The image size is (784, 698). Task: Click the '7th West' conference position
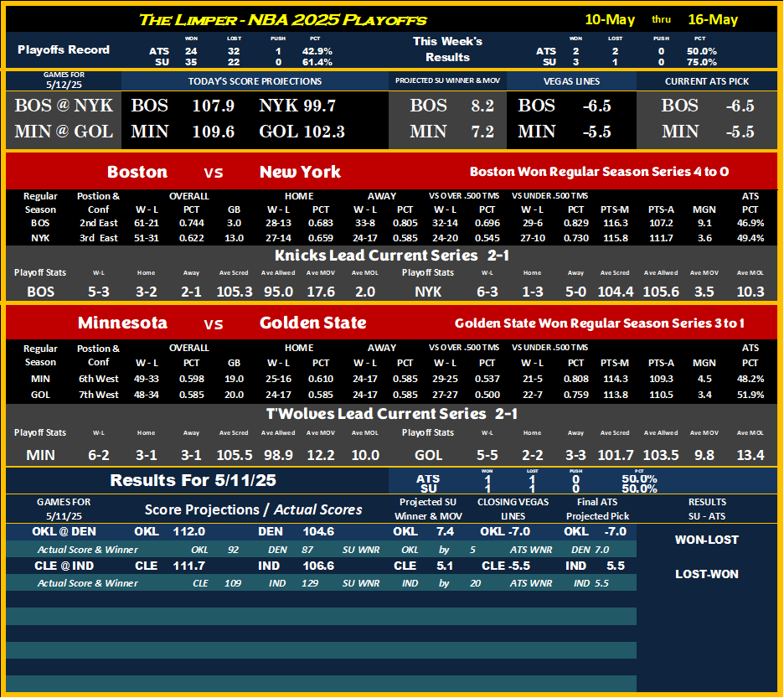pos(99,395)
